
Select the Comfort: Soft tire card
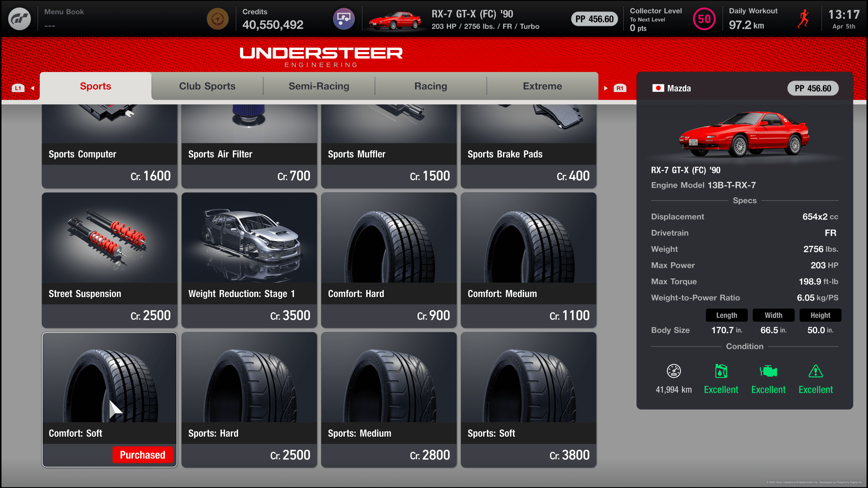coord(109,400)
